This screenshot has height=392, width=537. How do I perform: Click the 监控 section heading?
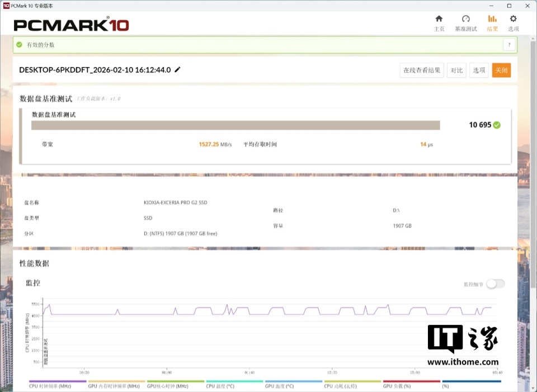pyautogui.click(x=33, y=283)
